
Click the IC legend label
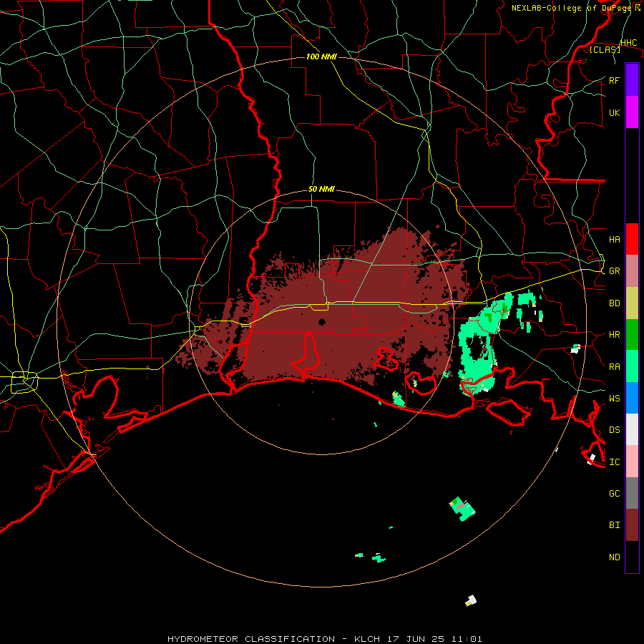(615, 462)
